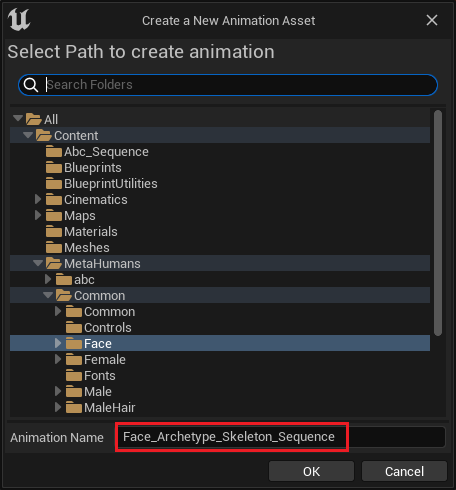Select the Abc_Sequence folder icon
Screen dimensions: 456x490
[x=54, y=152]
